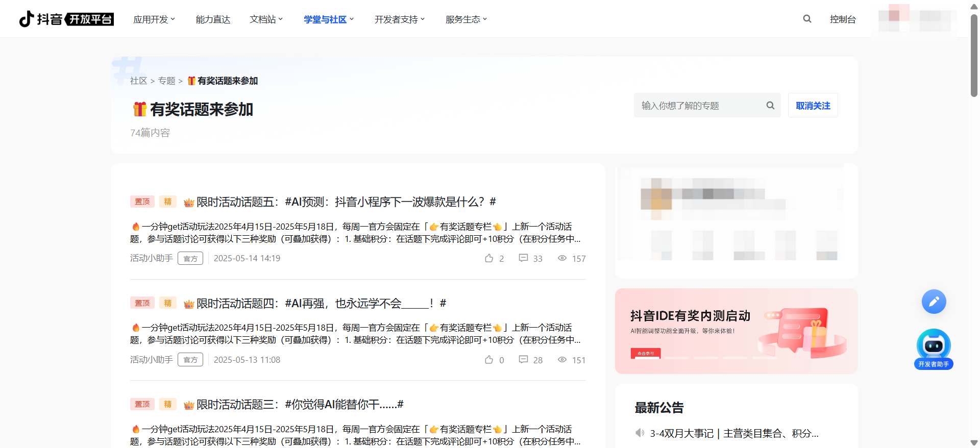Click the blue pencil post button
The width and height of the screenshot is (980, 448).
click(x=934, y=302)
